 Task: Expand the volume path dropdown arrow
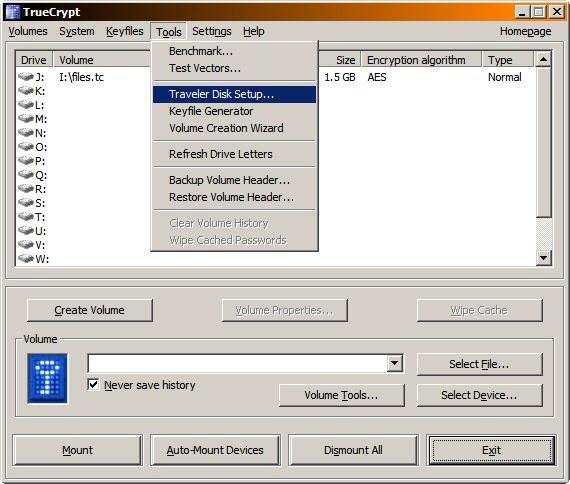tap(394, 363)
